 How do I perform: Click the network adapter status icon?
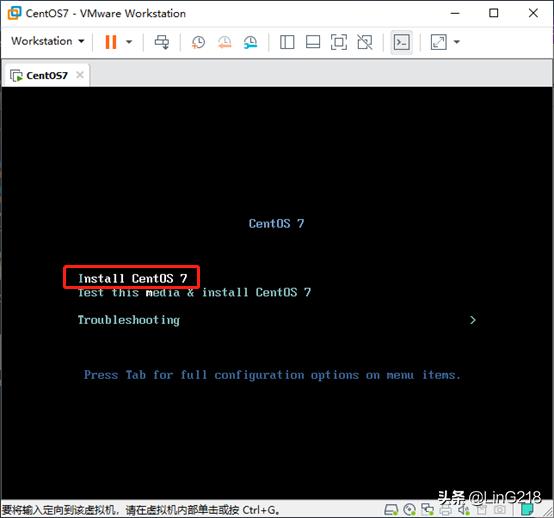click(x=428, y=510)
